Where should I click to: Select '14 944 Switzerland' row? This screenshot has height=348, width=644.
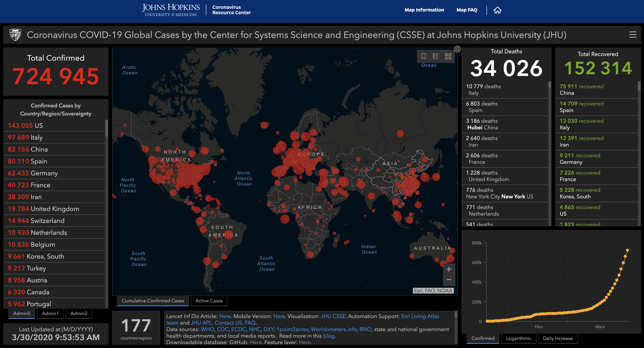point(55,221)
